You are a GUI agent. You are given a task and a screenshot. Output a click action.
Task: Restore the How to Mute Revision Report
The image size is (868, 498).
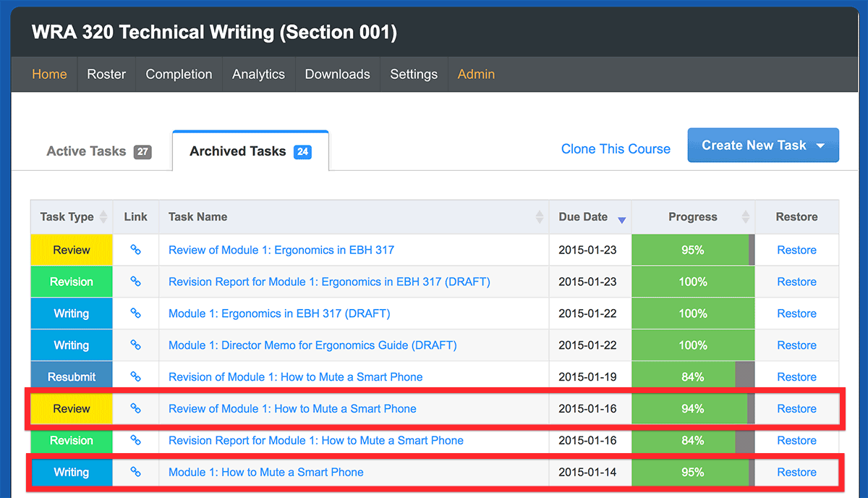coord(796,441)
